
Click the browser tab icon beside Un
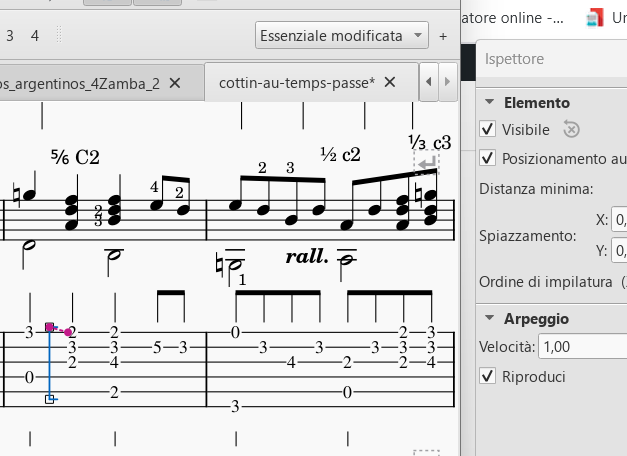click(x=595, y=18)
